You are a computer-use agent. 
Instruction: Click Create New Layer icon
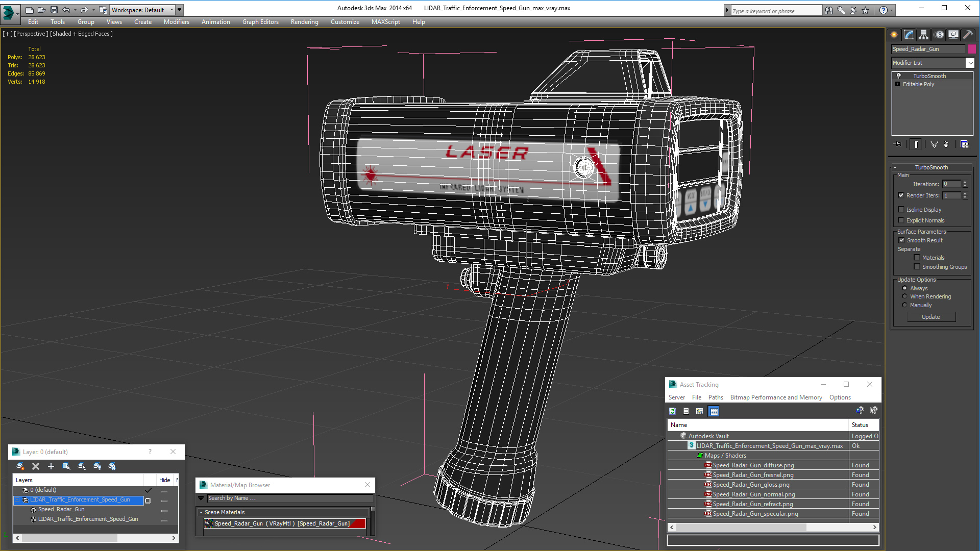coord(20,466)
